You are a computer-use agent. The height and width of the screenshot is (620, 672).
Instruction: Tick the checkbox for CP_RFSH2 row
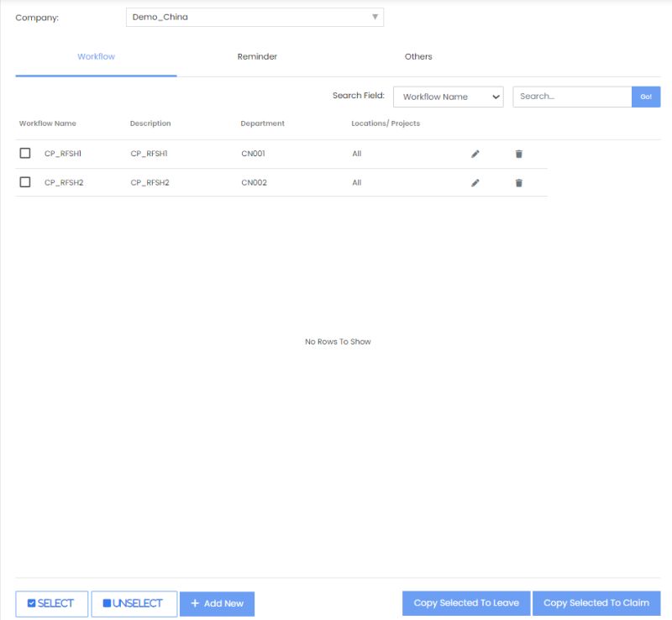pyautogui.click(x=25, y=182)
